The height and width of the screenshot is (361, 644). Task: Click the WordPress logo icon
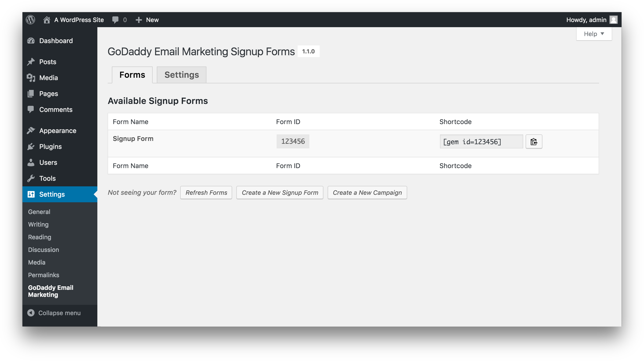click(30, 20)
